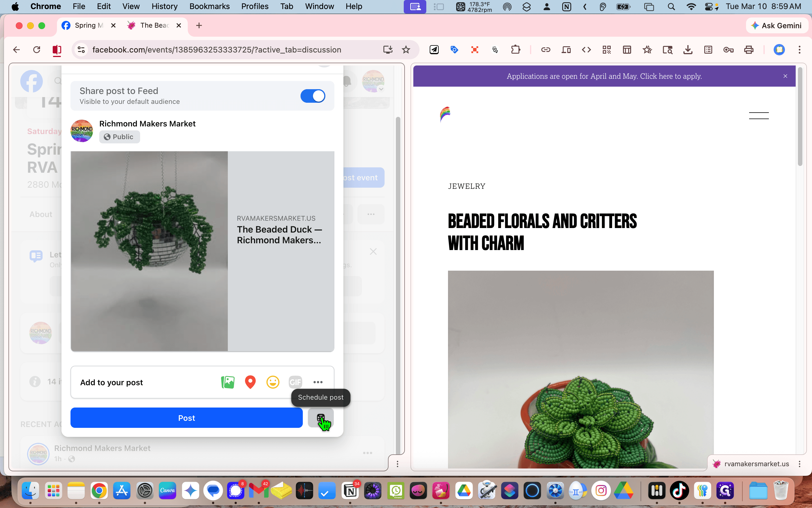
Task: Install the page via the address bar icon
Action: (388, 50)
